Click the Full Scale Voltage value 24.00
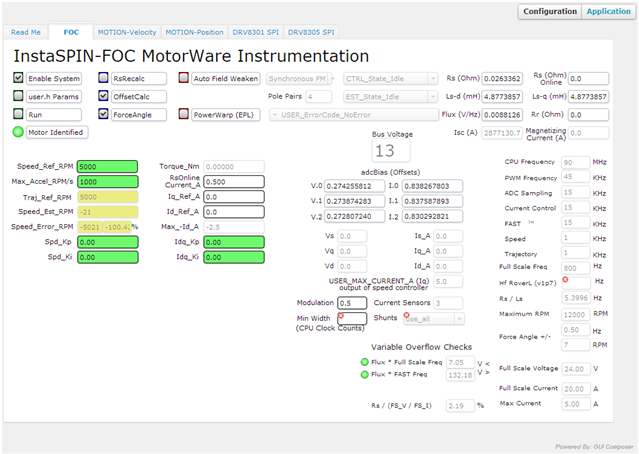Viewport: 639px width, 454px height. 575,369
